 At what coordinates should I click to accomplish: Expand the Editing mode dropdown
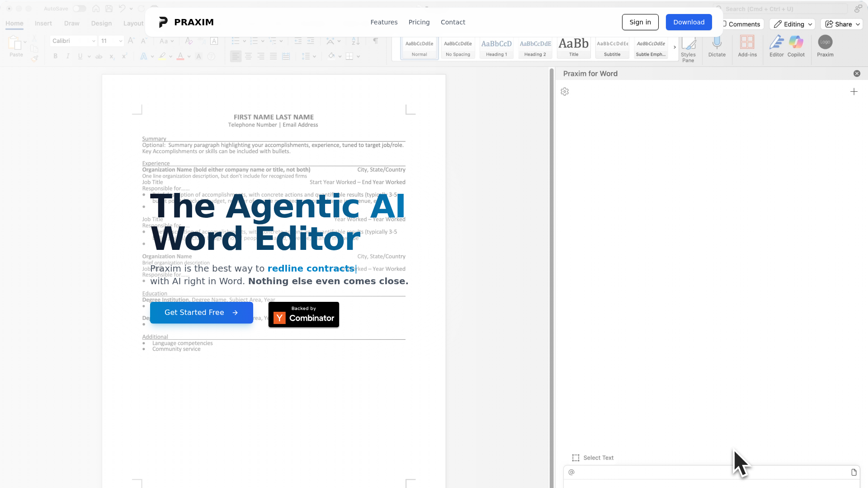point(792,24)
